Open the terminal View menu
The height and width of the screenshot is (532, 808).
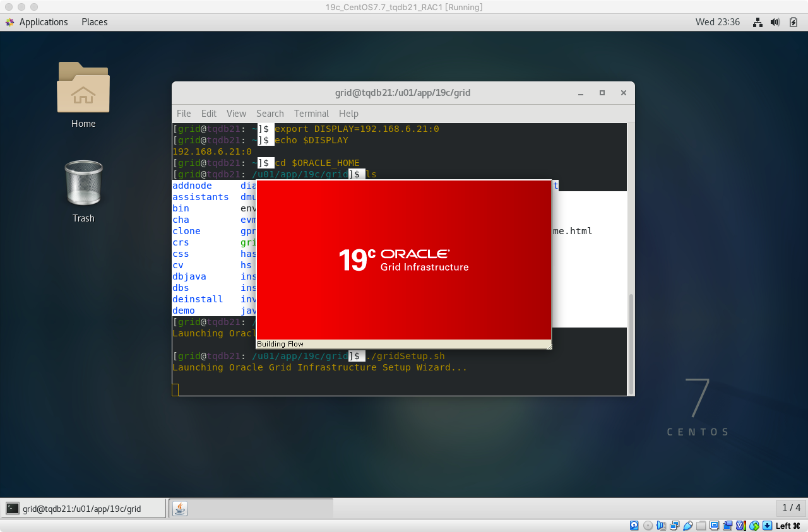236,114
